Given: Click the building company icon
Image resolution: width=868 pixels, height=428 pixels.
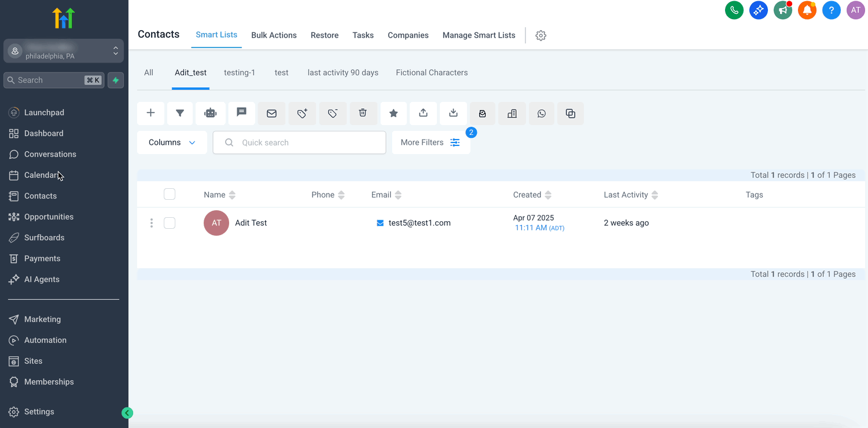Looking at the screenshot, I should tap(512, 114).
